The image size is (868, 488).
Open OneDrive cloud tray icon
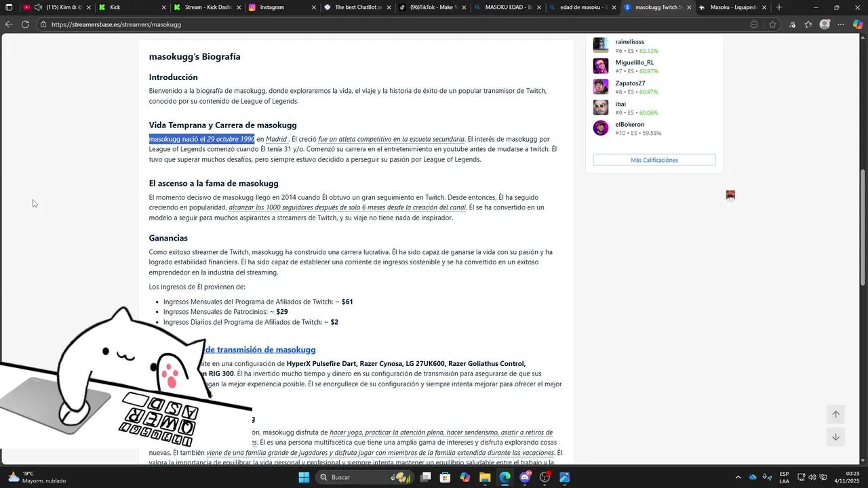pyautogui.click(x=753, y=477)
